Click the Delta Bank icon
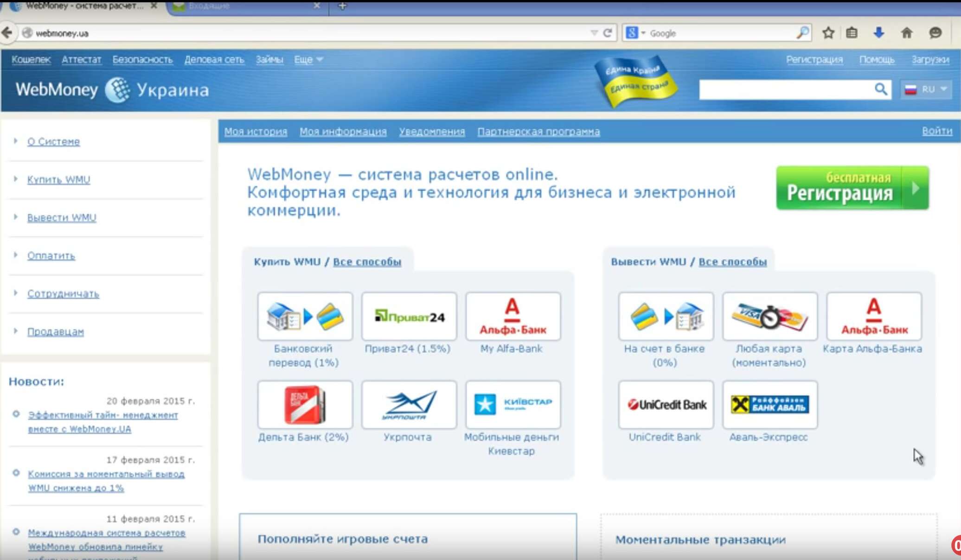This screenshot has height=560, width=961. (305, 405)
